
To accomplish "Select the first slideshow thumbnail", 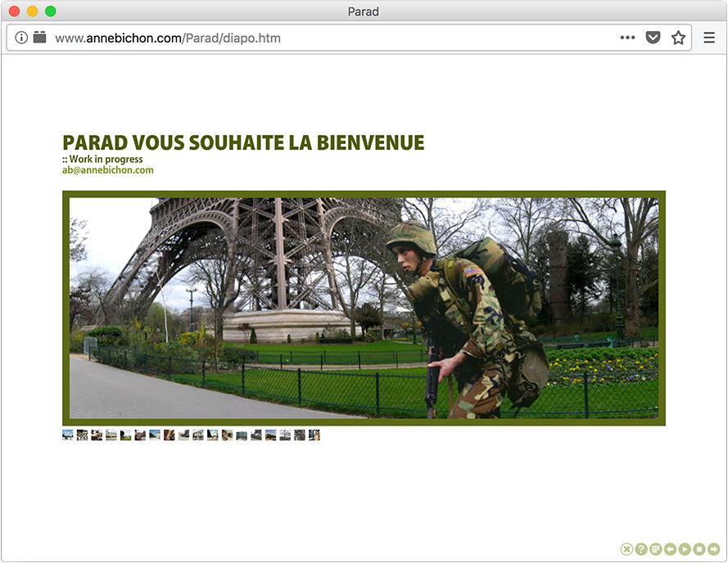I will tap(68, 435).
